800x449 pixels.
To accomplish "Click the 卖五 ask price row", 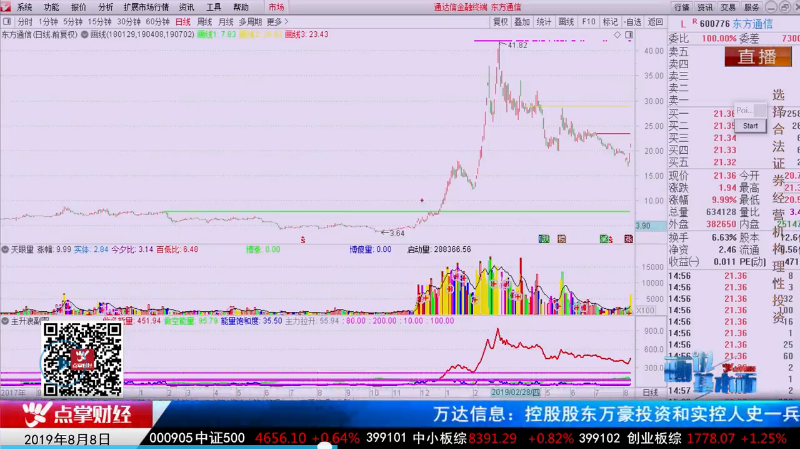I will coord(733,52).
